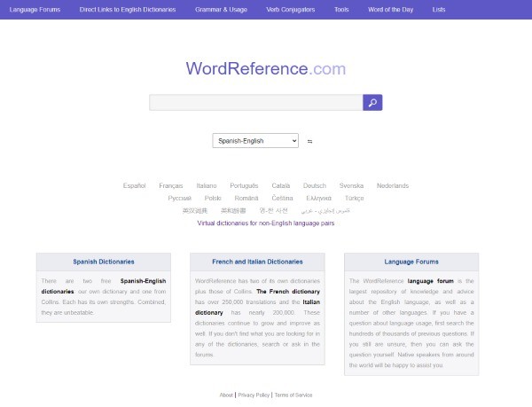Open the Language Forums menu
Screen dimensions: 532x407
(x=35, y=9)
